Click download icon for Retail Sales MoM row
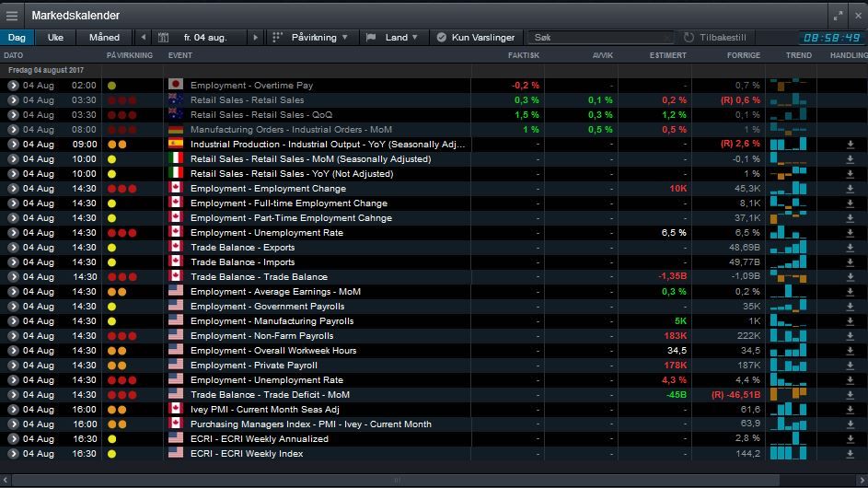This screenshot has height=488, width=868. [851, 159]
